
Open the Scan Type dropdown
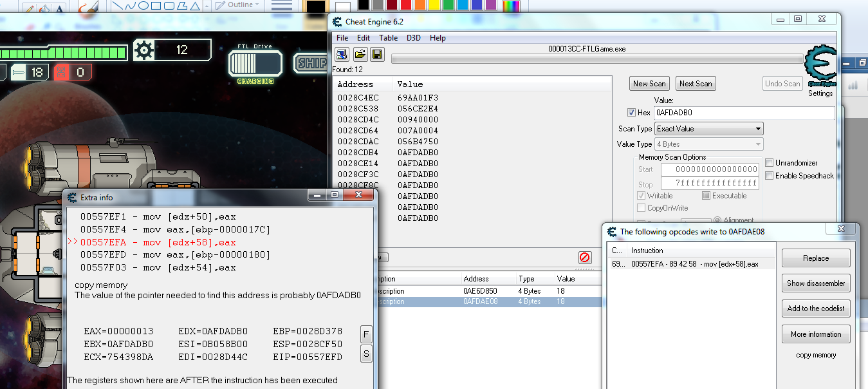(x=709, y=129)
